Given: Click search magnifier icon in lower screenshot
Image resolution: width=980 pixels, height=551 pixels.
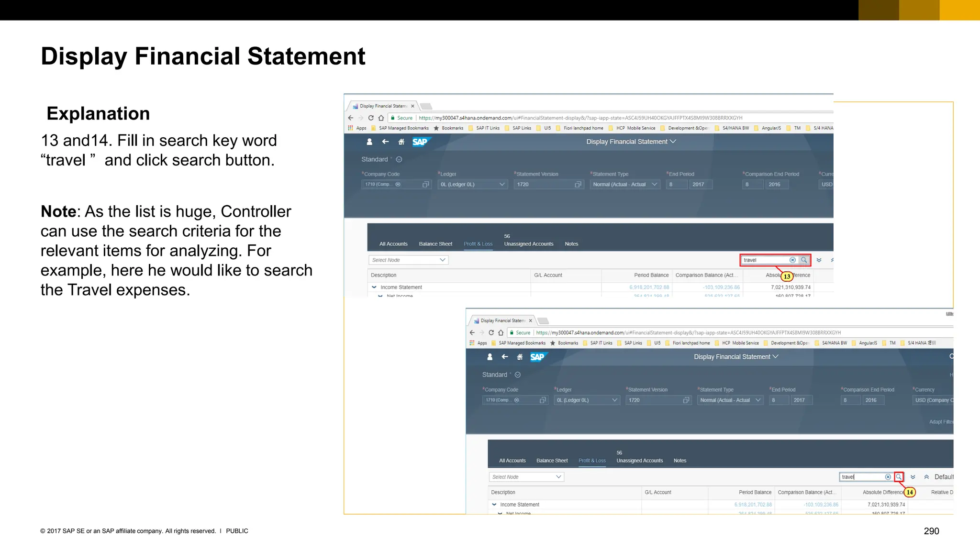Looking at the screenshot, I should click(x=899, y=477).
